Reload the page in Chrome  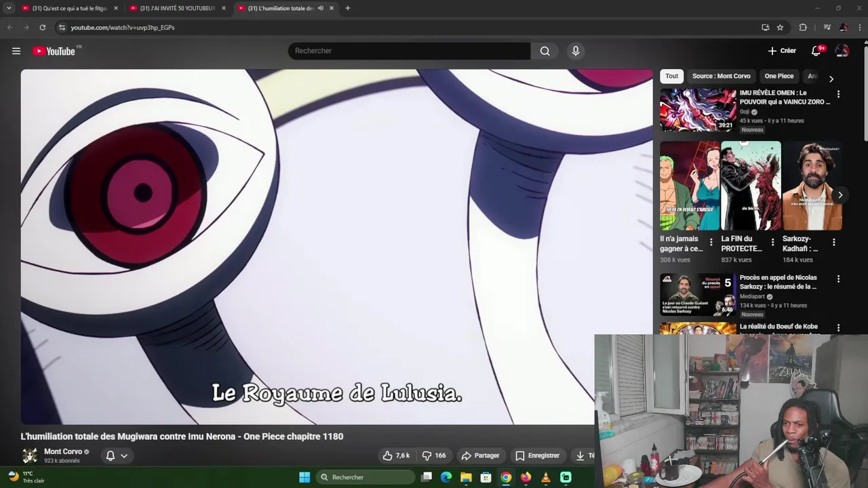pyautogui.click(x=42, y=27)
